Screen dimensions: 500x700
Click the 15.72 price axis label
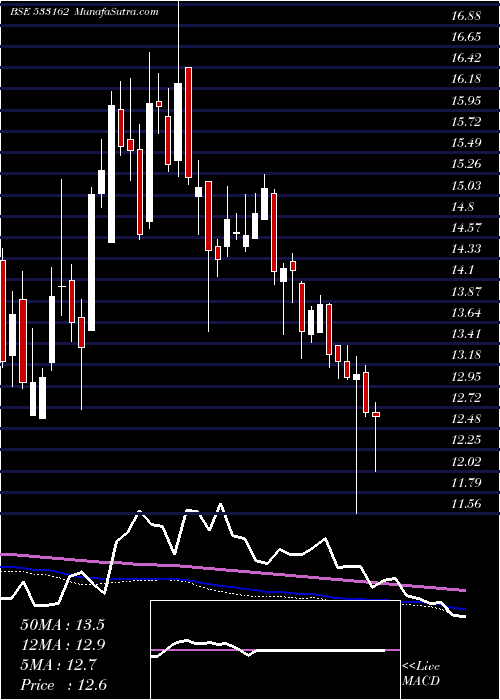click(466, 122)
